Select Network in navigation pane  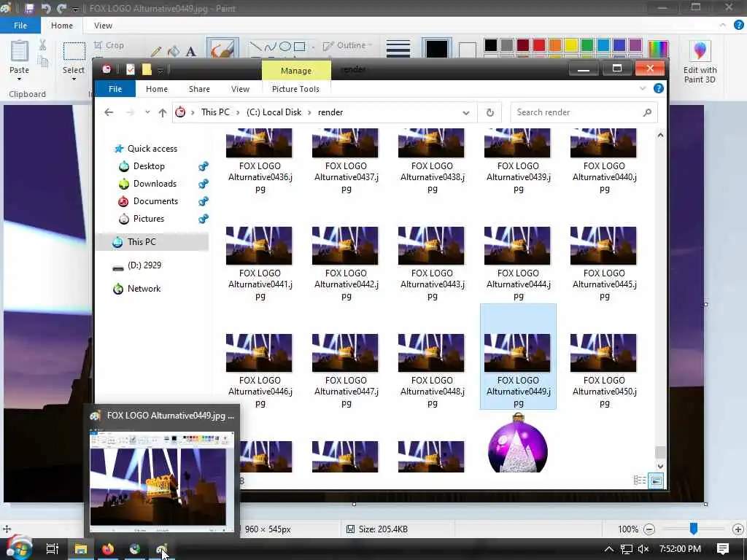pos(144,289)
